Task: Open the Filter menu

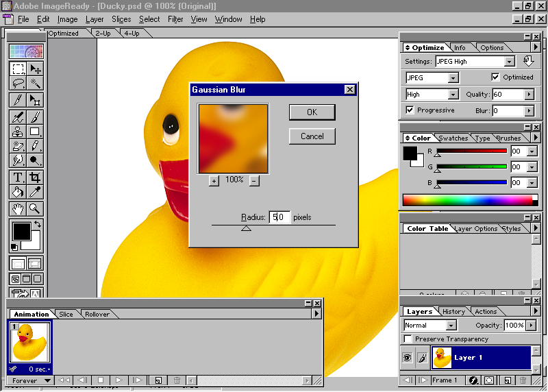Action: click(x=175, y=19)
